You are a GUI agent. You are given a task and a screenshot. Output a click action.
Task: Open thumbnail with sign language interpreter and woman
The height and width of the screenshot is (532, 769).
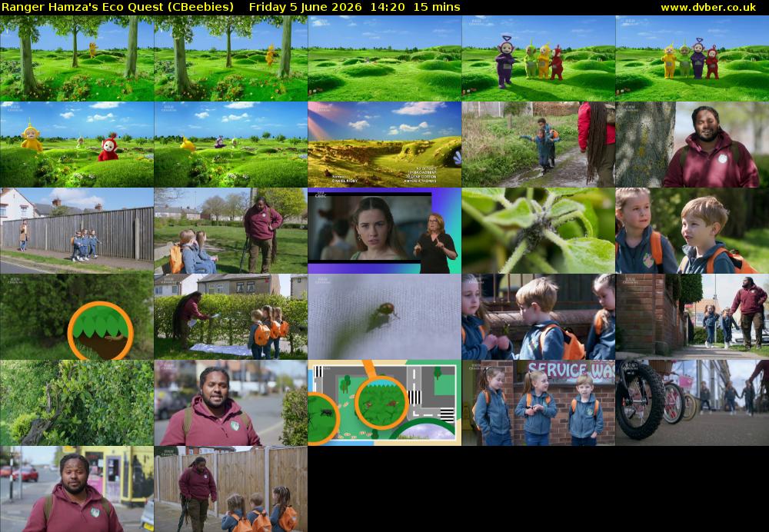click(384, 231)
